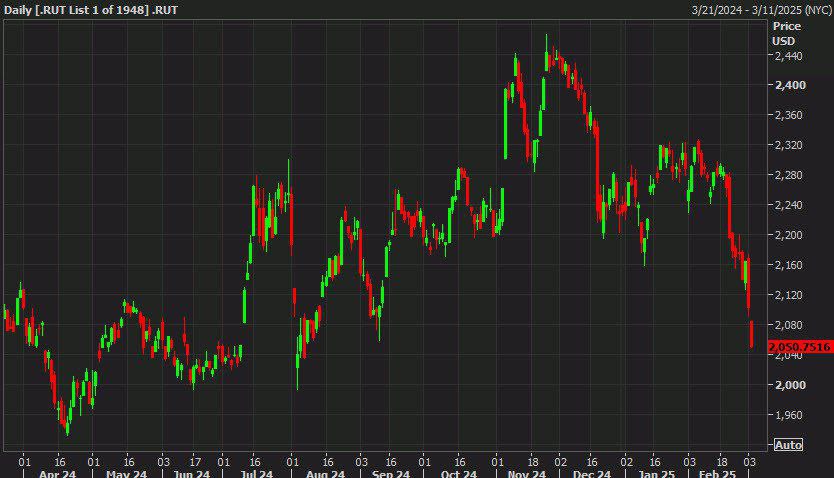Click the Sep 24 month label
The image size is (834, 478).
click(391, 473)
